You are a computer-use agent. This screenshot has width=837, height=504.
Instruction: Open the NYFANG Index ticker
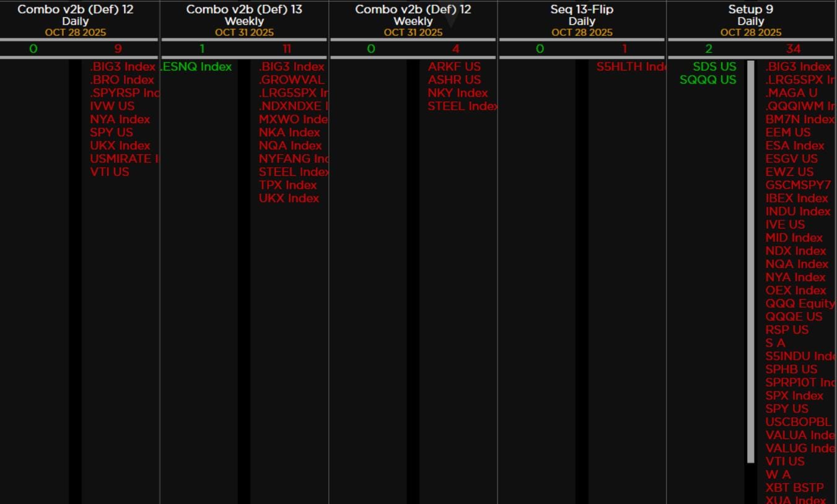point(293,159)
